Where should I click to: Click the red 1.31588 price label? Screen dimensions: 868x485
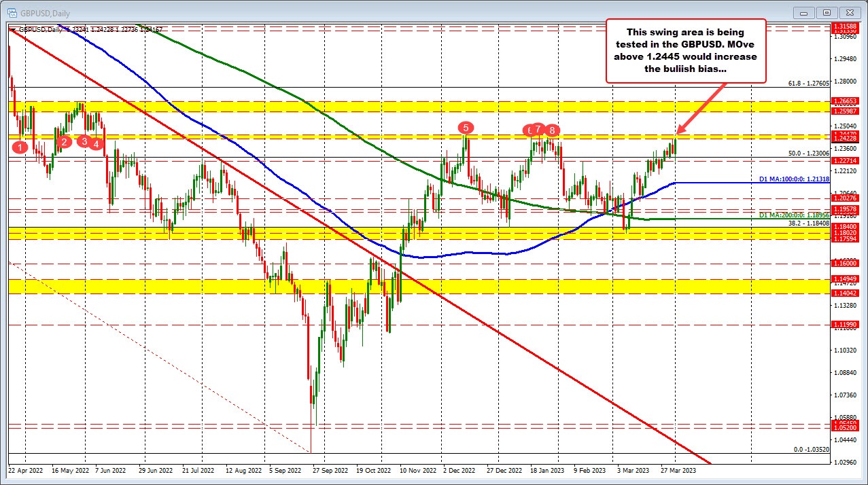point(845,26)
